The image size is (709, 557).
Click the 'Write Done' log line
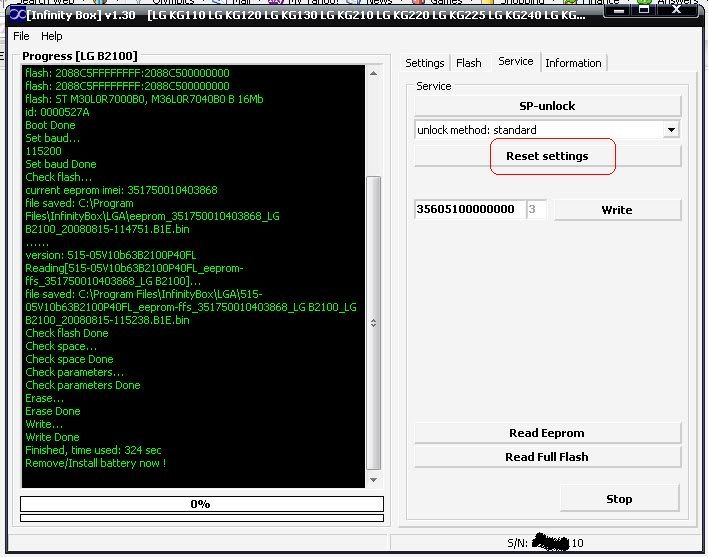click(52, 437)
